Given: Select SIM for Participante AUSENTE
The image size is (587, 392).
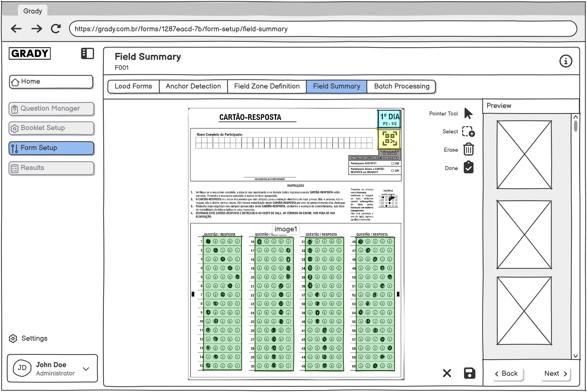Looking at the screenshot, I should click(x=392, y=163).
